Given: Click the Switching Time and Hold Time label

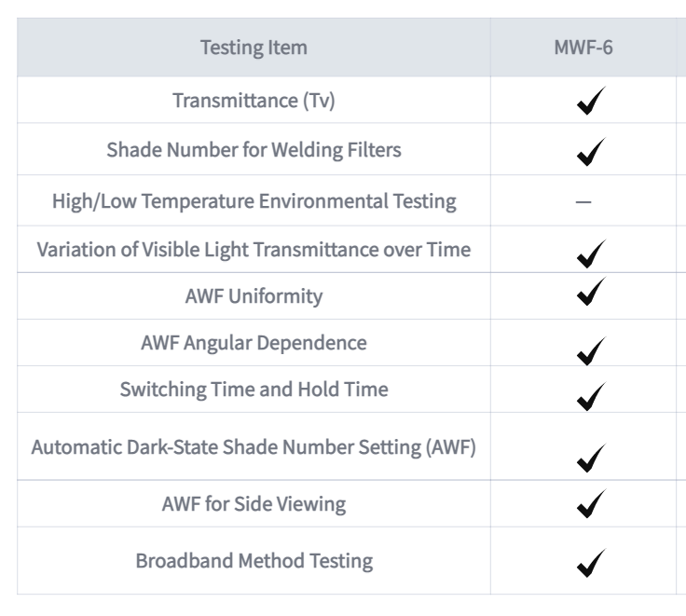Looking at the screenshot, I should [254, 389].
